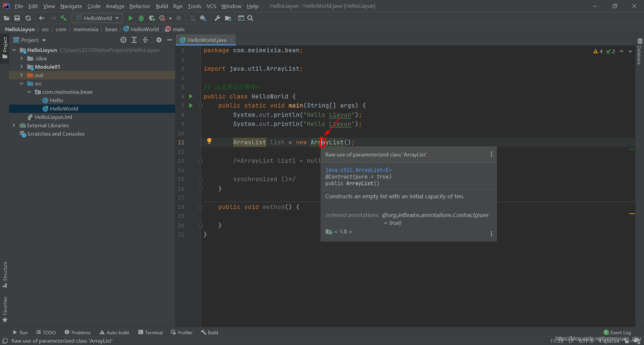
Task: Click the Open folder toolbar icon
Action: tap(6, 18)
